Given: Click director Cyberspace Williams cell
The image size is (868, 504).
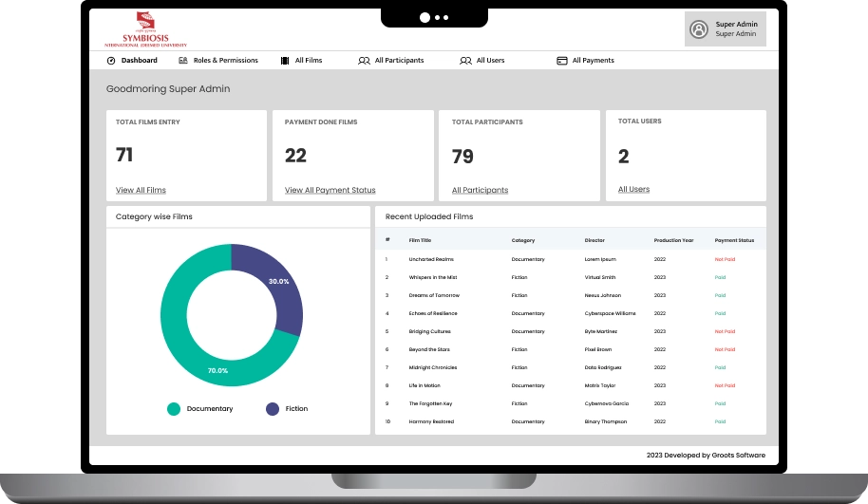Looking at the screenshot, I should click(x=610, y=313).
